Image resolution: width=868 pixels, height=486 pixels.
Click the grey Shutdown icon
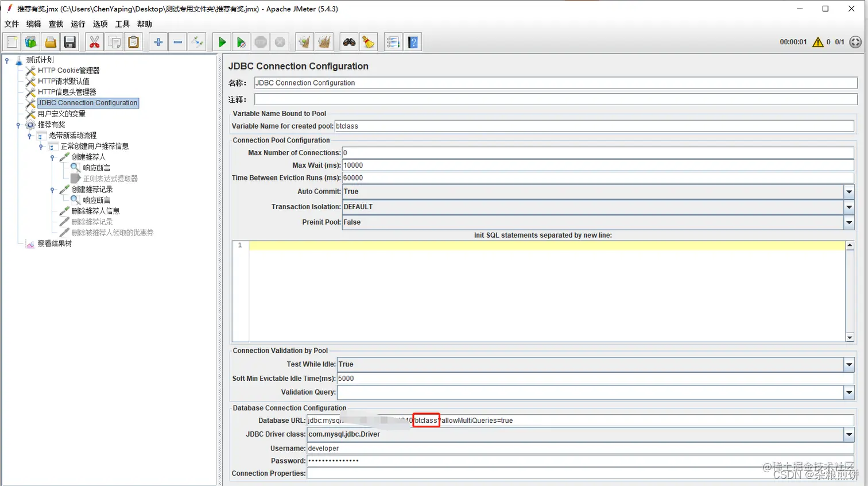pos(280,42)
